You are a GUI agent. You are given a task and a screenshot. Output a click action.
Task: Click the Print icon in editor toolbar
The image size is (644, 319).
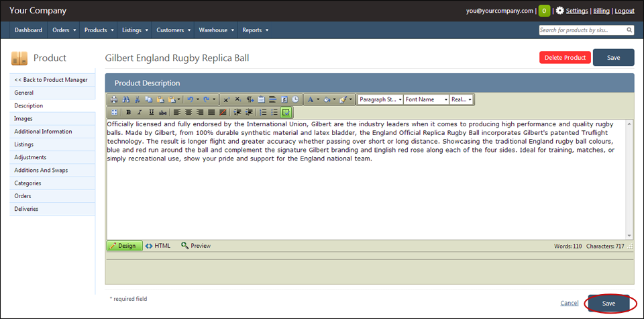[114, 99]
